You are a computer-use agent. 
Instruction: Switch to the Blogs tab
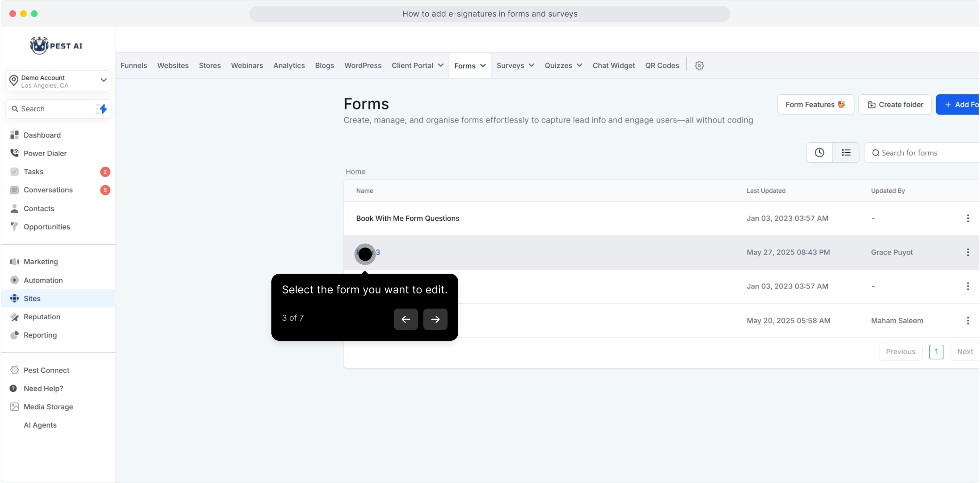[x=325, y=66]
